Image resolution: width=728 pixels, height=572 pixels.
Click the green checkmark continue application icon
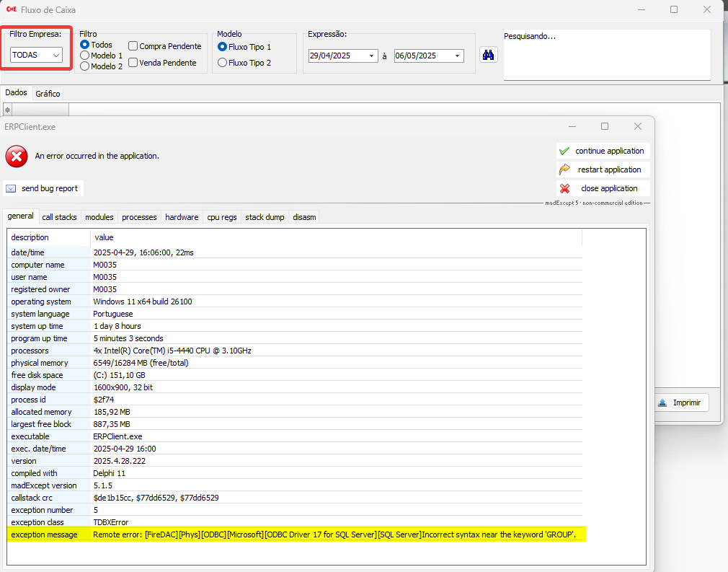pos(564,151)
